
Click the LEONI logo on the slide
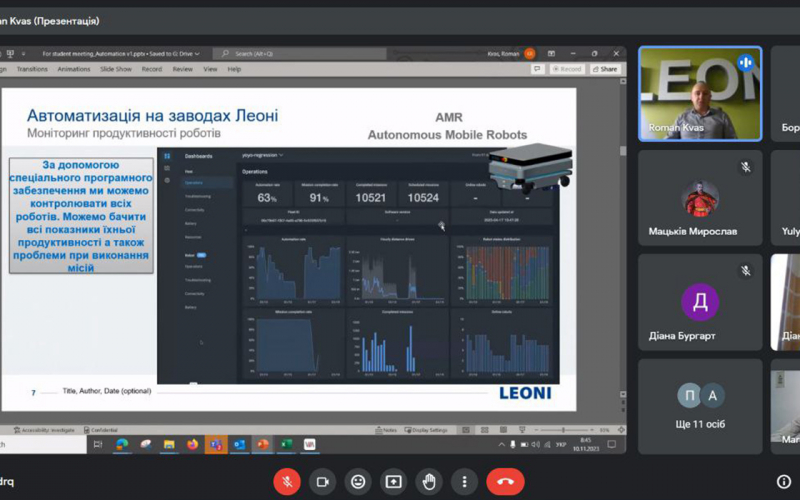tap(525, 393)
